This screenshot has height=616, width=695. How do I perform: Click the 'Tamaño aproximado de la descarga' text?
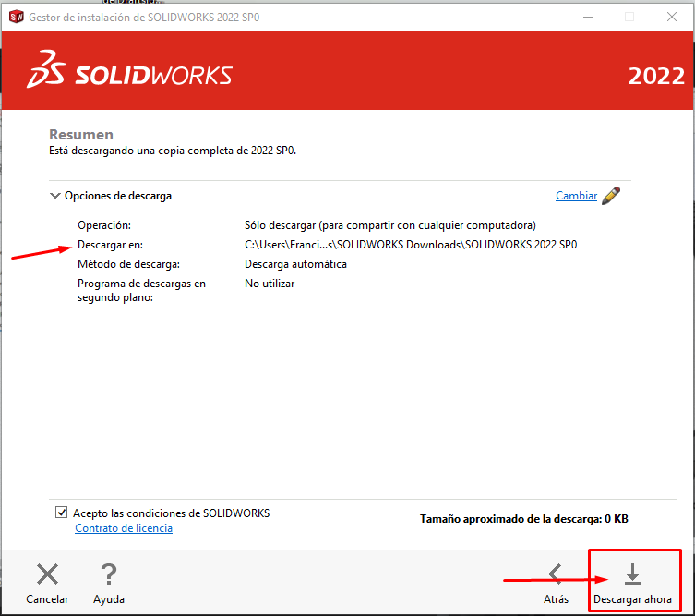[524, 519]
